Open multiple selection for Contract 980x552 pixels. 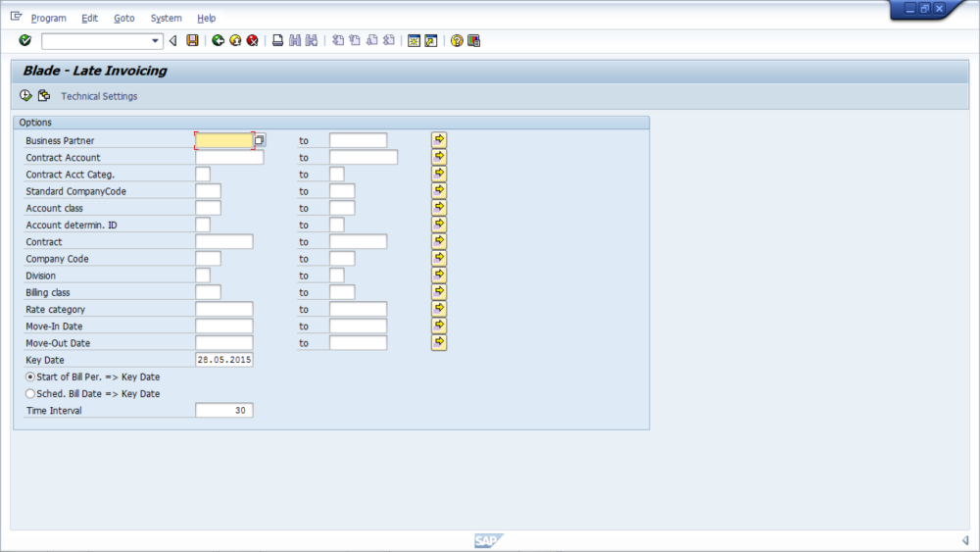[439, 240]
